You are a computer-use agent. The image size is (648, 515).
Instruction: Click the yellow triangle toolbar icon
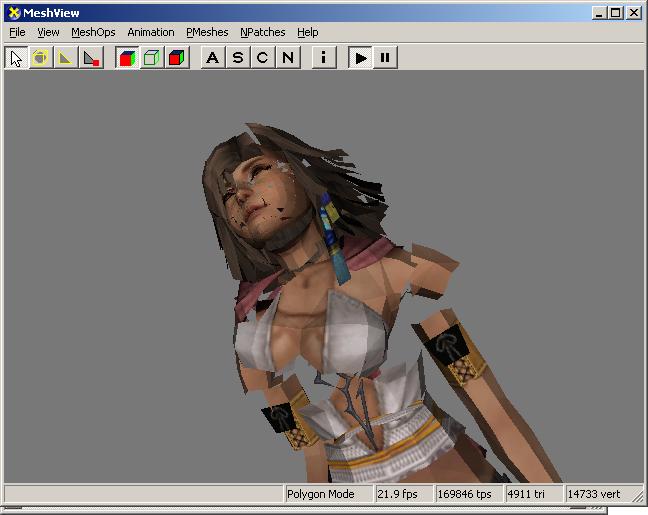coord(66,57)
